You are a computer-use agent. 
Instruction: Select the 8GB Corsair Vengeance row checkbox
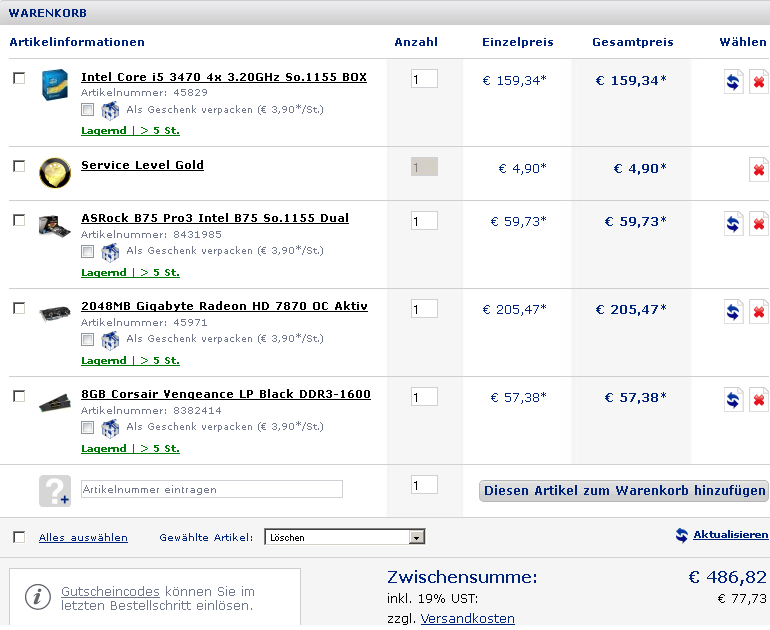coord(19,396)
